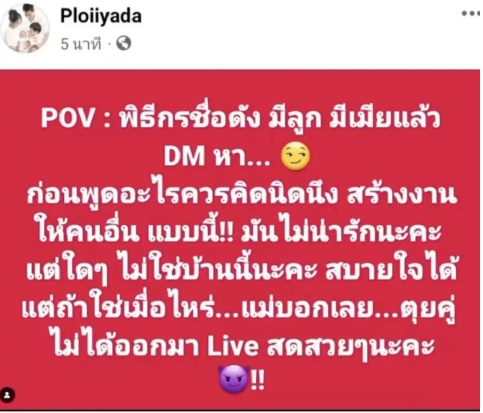
Task: Click the 'มันไม่น่ารักนะคะ' phrase
Action: pyautogui.click(x=342, y=231)
